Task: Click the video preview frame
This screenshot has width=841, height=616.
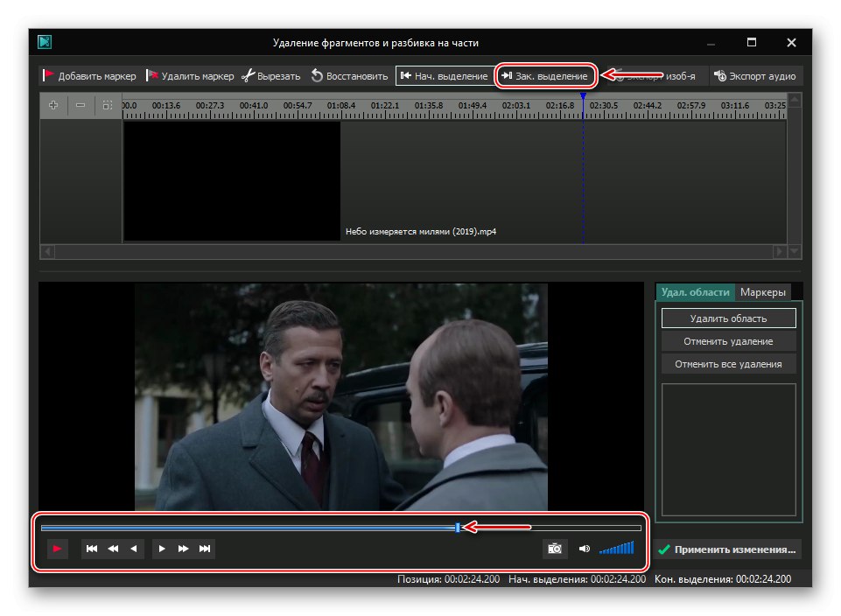Action: (x=341, y=396)
